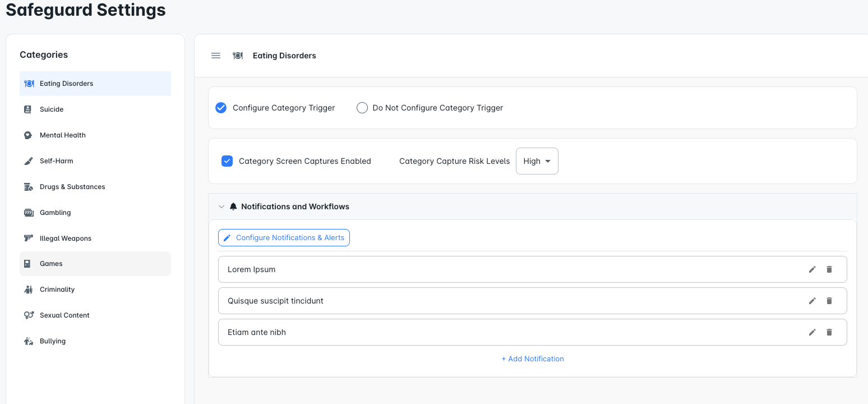The image size is (868, 404).
Task: Click the hamburger menu icon beside Eating Disorders
Action: tap(216, 56)
